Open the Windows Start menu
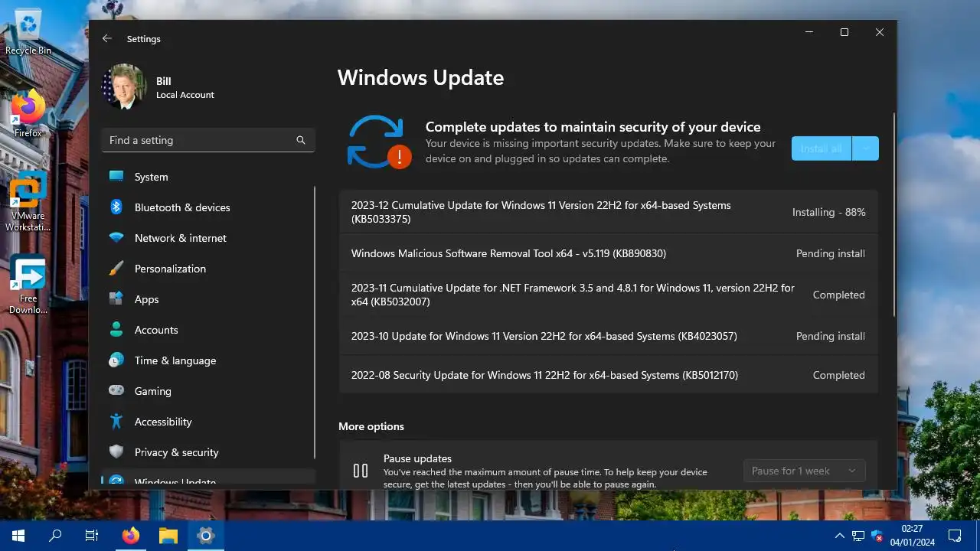The width and height of the screenshot is (980, 551). tap(18, 536)
